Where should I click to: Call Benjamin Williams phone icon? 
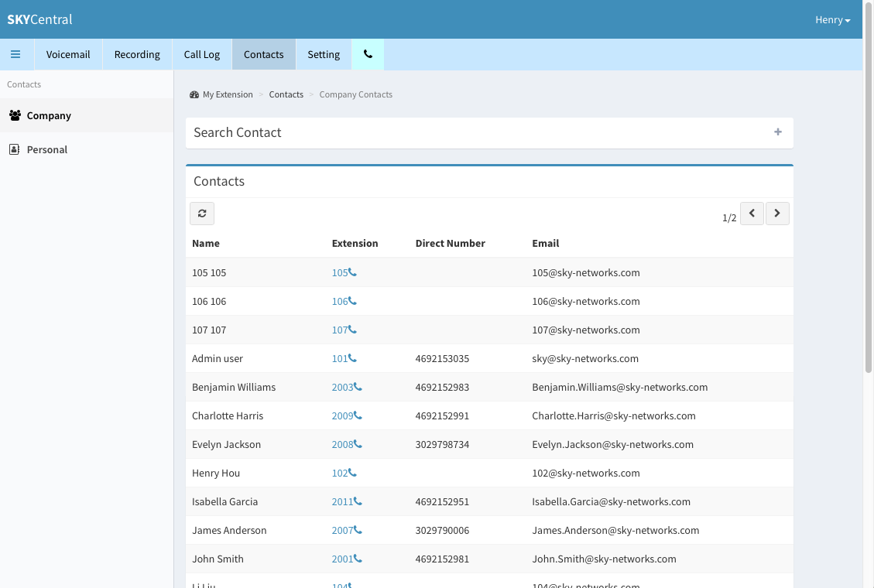point(358,386)
